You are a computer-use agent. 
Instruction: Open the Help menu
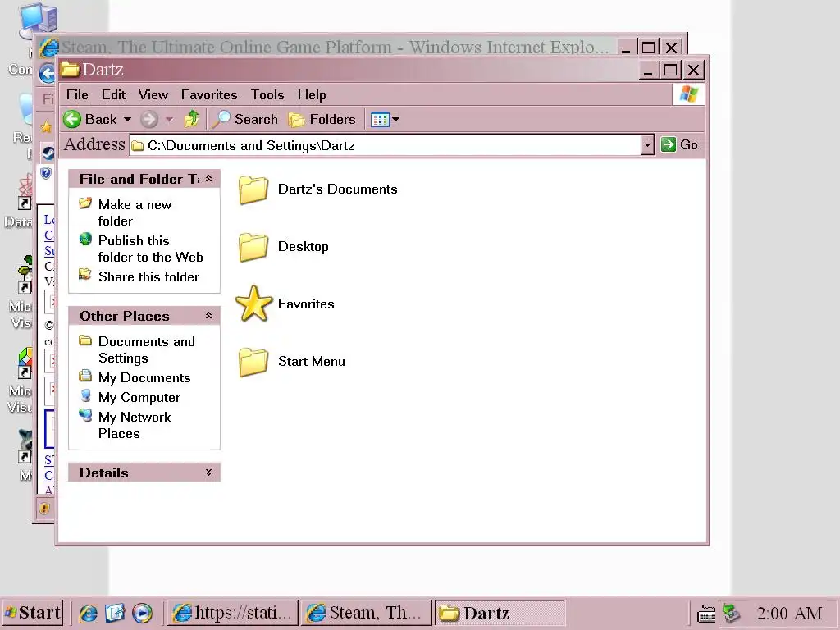pyautogui.click(x=312, y=95)
